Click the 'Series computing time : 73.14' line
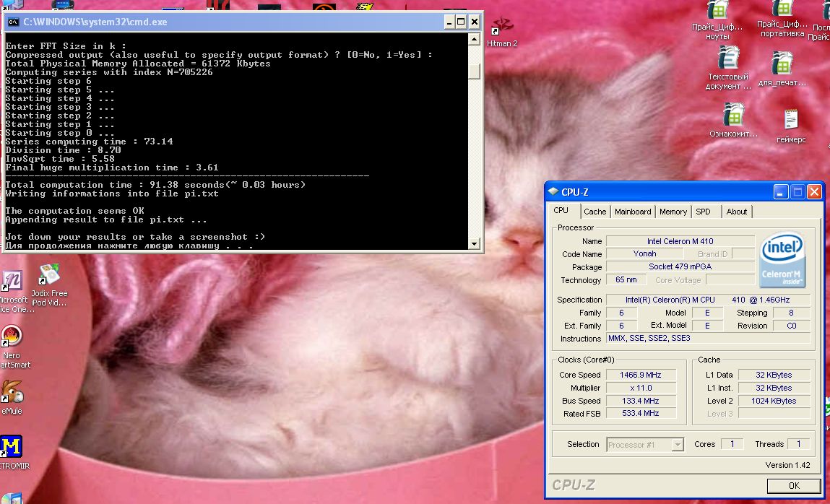This screenshot has height=504, width=830. pyautogui.click(x=89, y=142)
